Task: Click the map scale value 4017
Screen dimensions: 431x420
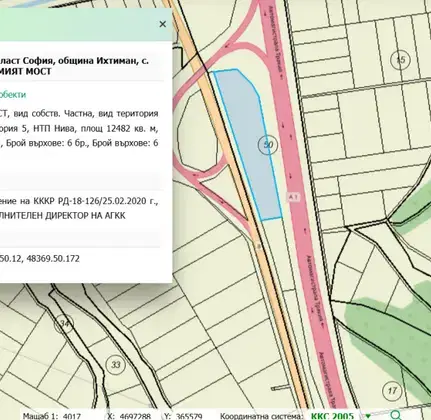Action: pyautogui.click(x=72, y=416)
